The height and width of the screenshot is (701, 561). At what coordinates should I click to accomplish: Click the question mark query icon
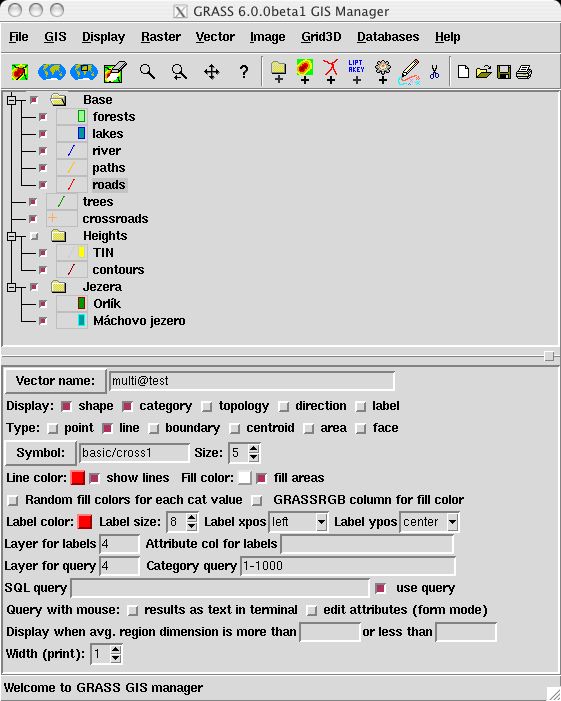[244, 72]
